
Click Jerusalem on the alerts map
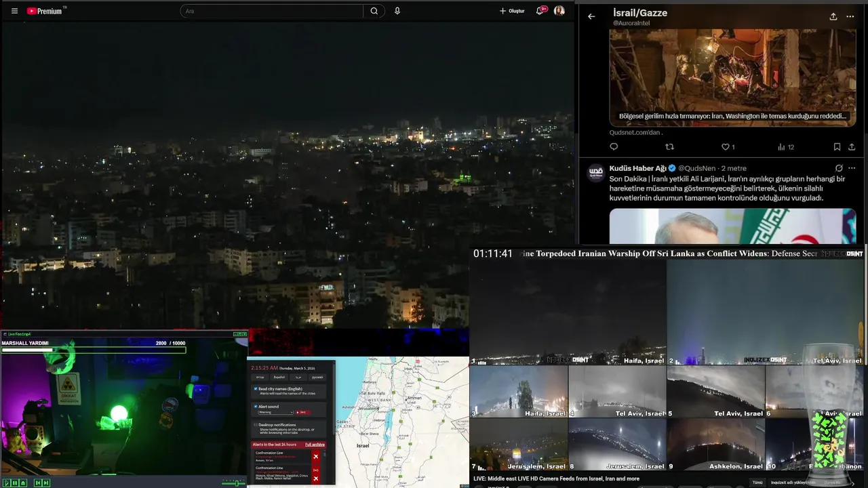(368, 408)
